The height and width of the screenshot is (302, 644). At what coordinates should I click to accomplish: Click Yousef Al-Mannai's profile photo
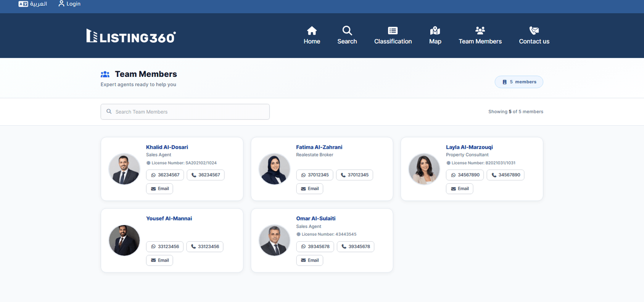pos(124,240)
